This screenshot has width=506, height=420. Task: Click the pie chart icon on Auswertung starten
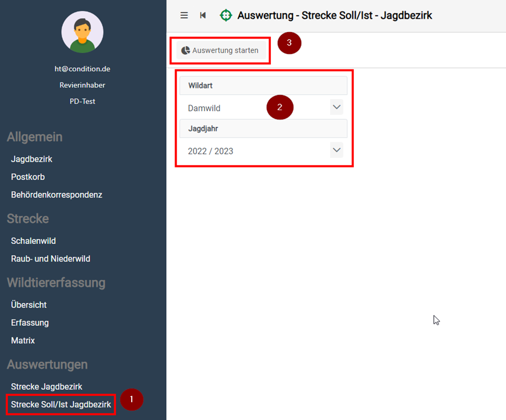tap(185, 50)
